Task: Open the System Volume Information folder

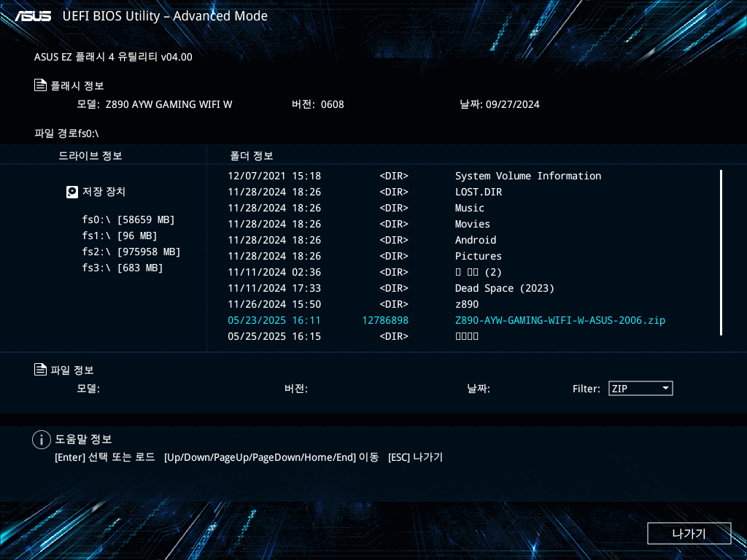Action: 528,176
